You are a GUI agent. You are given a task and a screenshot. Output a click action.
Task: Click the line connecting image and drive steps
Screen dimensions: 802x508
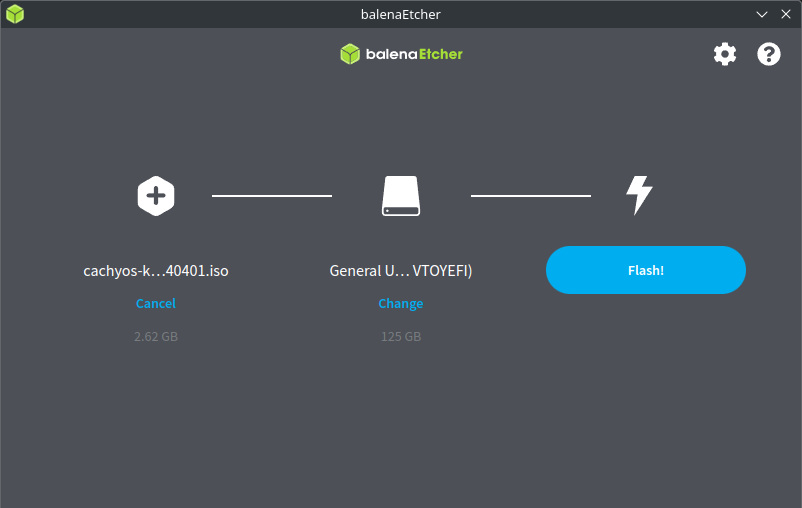272,196
